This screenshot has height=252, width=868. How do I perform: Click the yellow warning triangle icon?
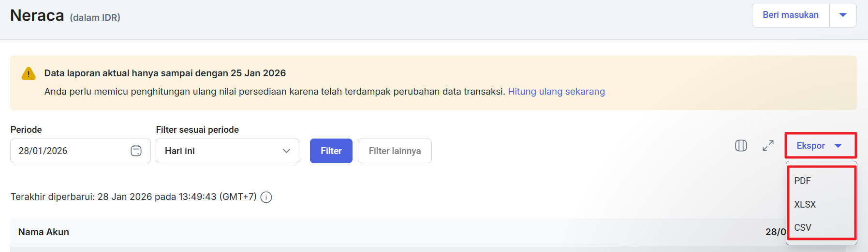click(29, 74)
